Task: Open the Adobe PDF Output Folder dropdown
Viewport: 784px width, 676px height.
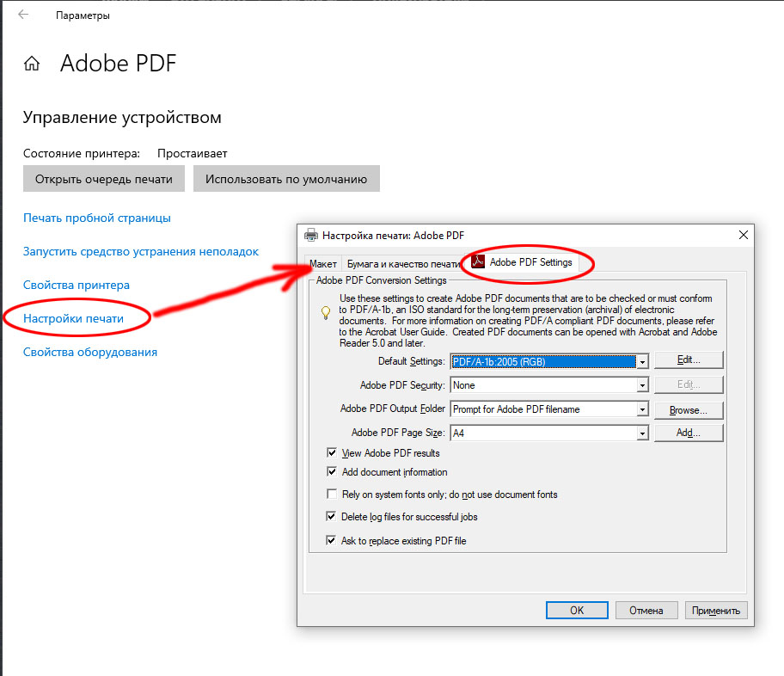Action: pyautogui.click(x=642, y=409)
